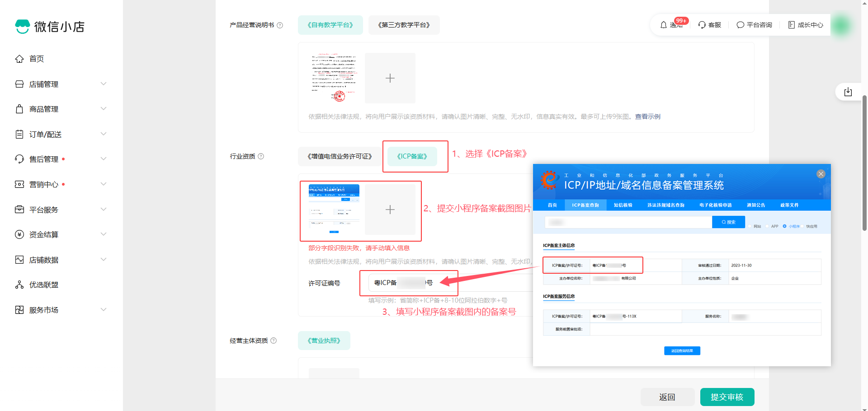
Task: Open the 查看示例 link
Action: point(647,117)
